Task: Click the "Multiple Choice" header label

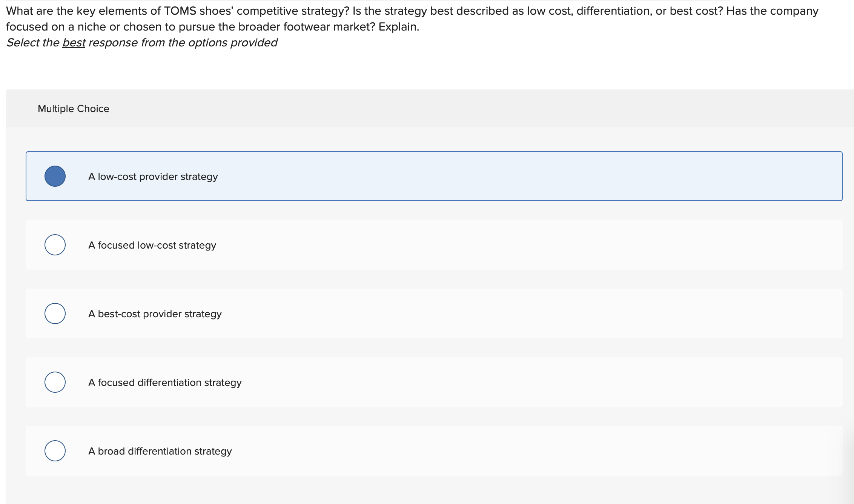Action: (74, 108)
